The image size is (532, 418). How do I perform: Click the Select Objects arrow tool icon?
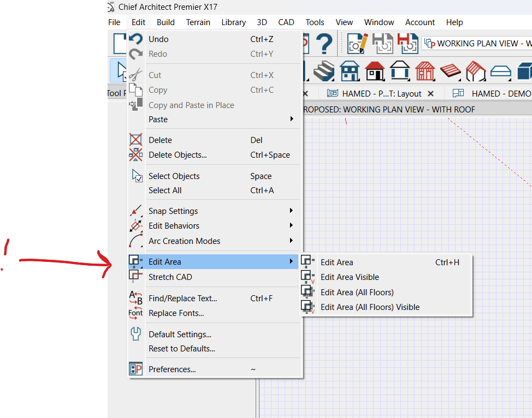(119, 71)
